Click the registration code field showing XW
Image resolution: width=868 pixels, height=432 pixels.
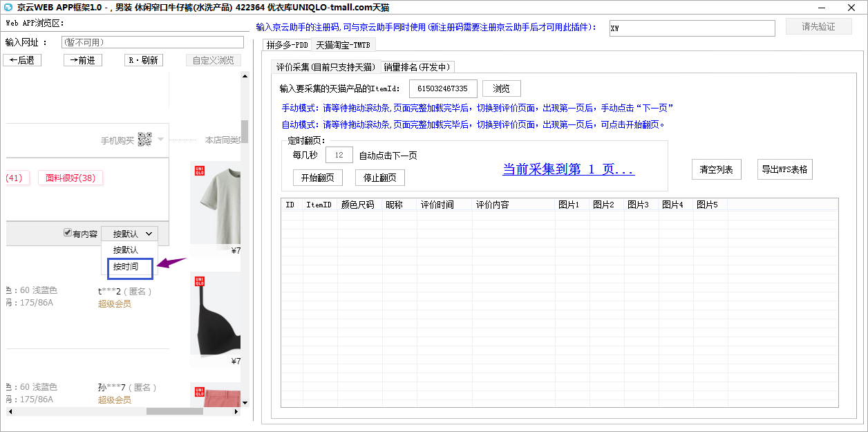coord(692,28)
